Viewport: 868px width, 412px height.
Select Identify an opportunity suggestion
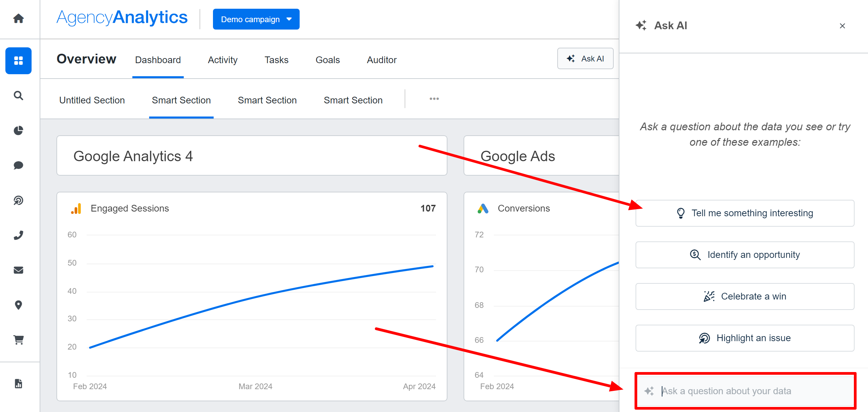point(744,255)
